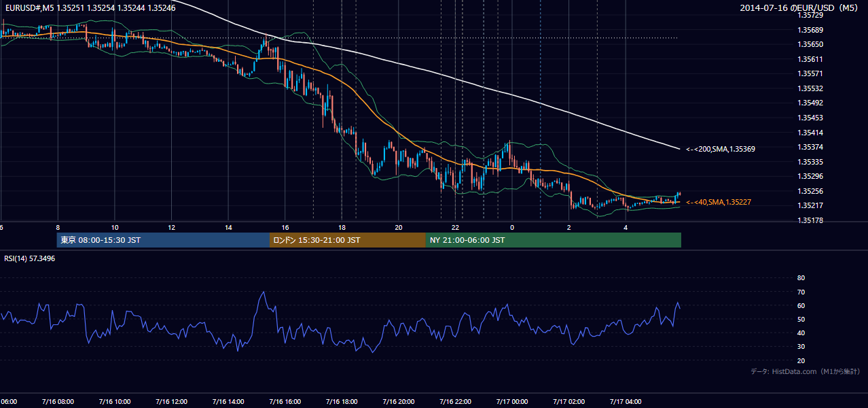Click the RSI 20 level label
This screenshot has height=408, width=868.
point(801,360)
